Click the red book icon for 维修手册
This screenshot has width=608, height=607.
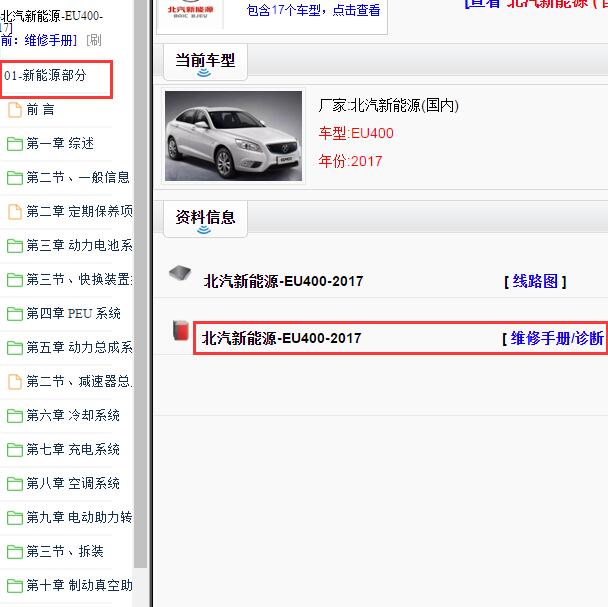(180, 331)
